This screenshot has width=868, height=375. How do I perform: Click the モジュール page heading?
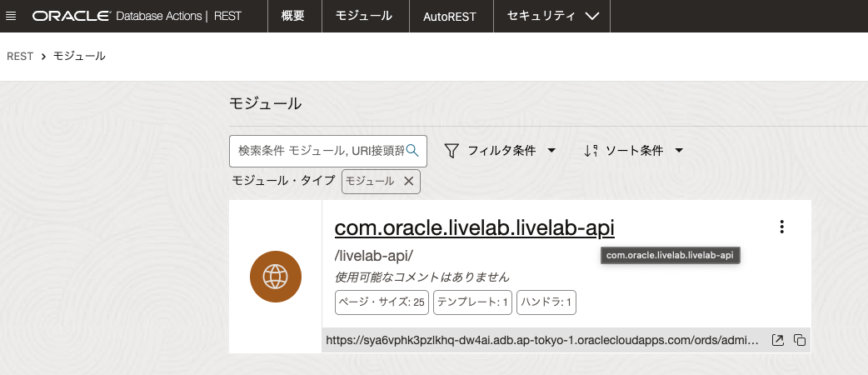pyautogui.click(x=265, y=103)
